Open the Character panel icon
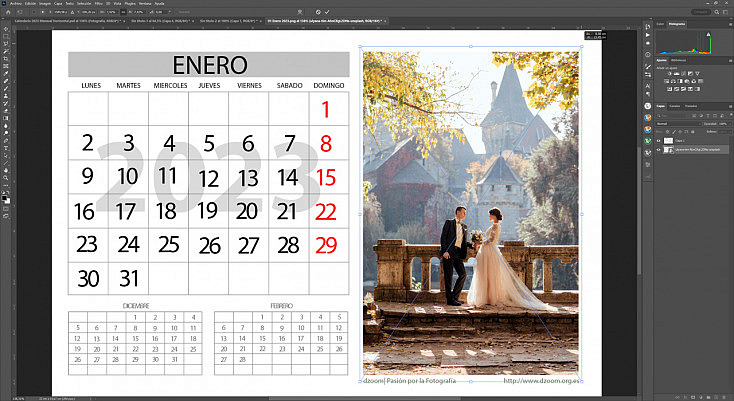This screenshot has height=401, width=734. [x=648, y=86]
